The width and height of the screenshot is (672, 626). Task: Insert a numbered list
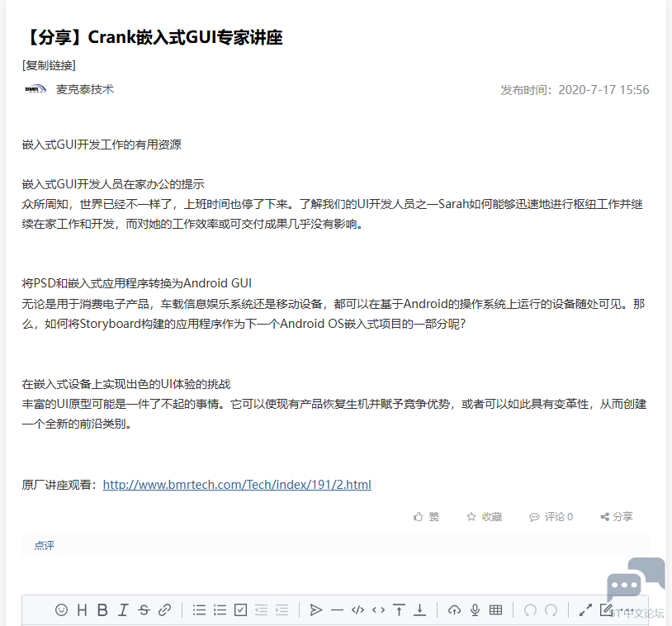point(220,609)
